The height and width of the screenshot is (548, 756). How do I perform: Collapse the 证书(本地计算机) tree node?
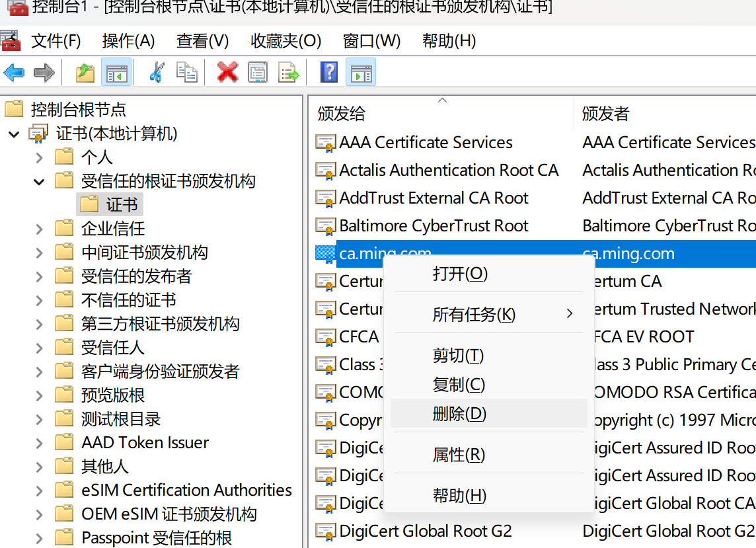point(14,134)
